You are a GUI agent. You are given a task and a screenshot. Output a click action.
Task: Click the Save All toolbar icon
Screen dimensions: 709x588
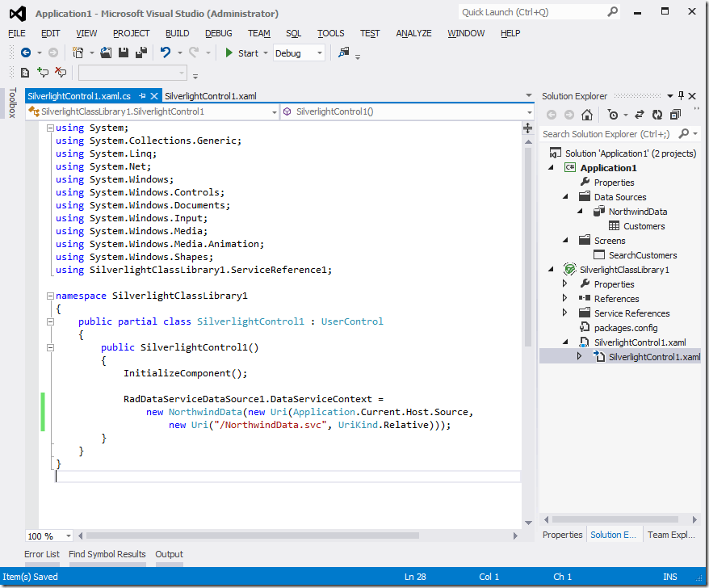pyautogui.click(x=141, y=52)
